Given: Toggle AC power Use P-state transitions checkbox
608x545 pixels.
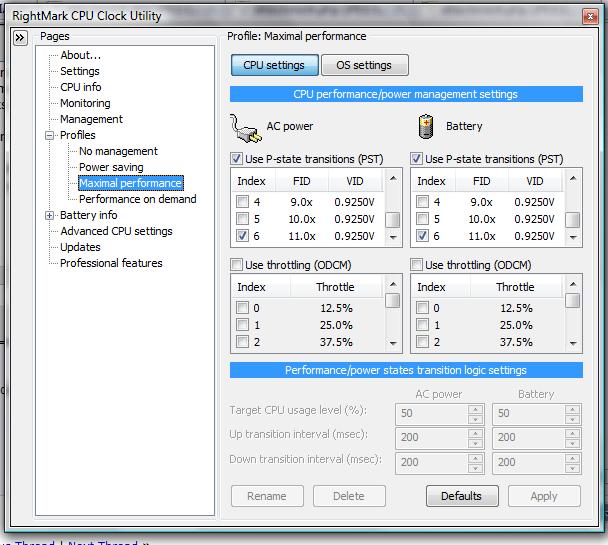Looking at the screenshot, I should [236, 159].
